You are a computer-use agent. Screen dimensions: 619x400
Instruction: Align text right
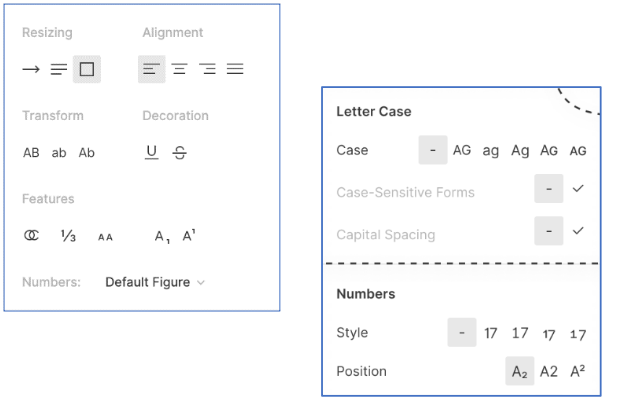tap(207, 70)
